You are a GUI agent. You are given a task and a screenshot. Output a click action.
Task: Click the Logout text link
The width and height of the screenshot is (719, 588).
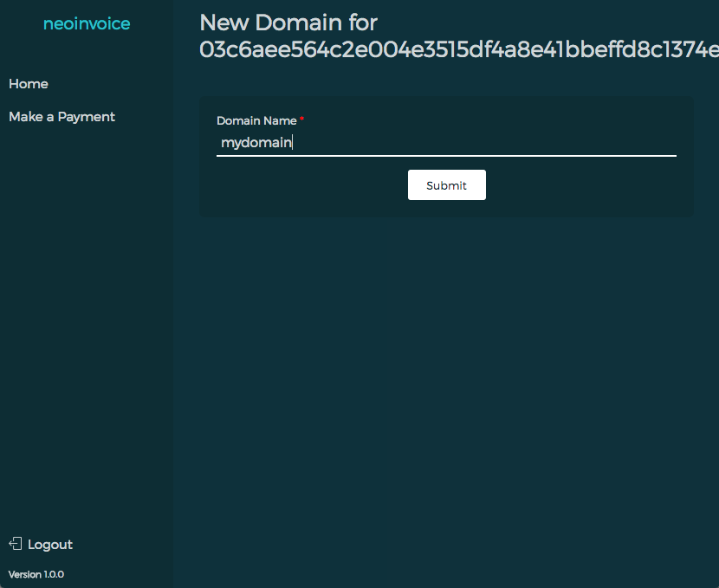click(x=50, y=545)
